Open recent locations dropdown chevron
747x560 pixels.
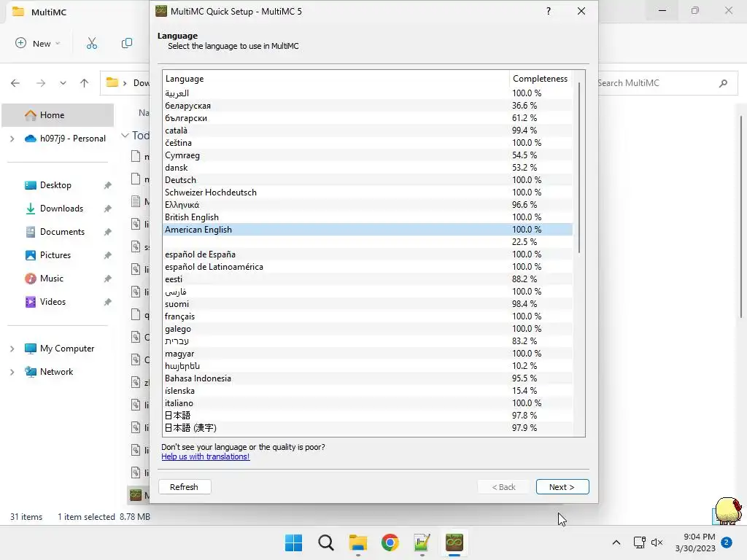point(63,83)
